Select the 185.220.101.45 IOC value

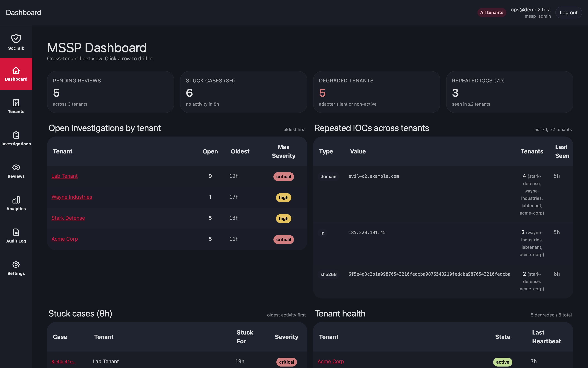(x=367, y=232)
